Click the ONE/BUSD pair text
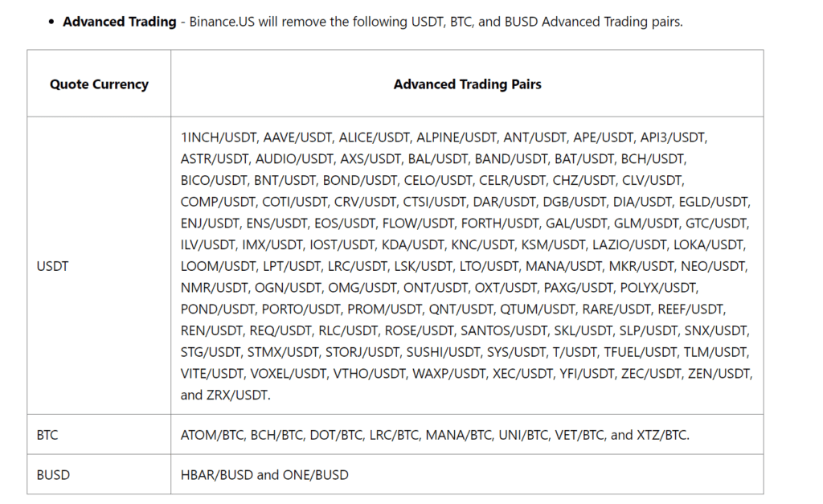This screenshot has height=504, width=823. tap(315, 475)
